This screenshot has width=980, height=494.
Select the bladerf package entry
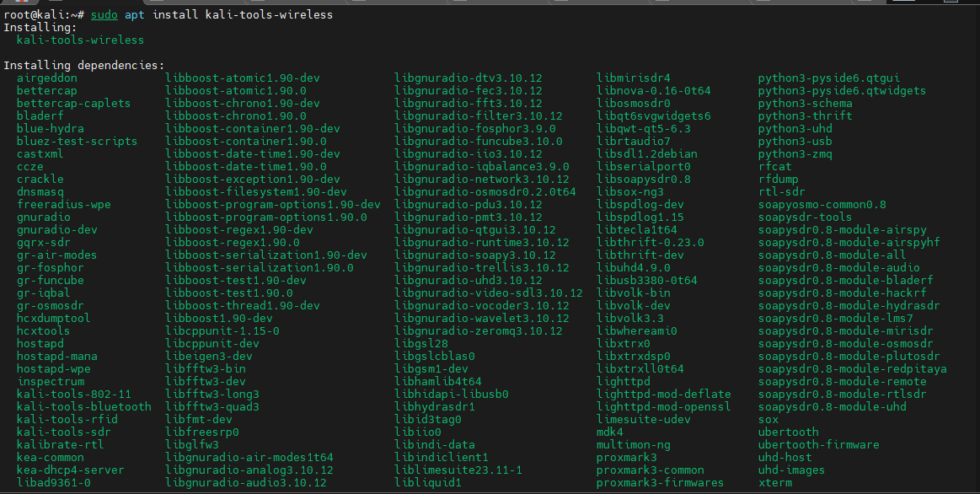click(x=40, y=115)
